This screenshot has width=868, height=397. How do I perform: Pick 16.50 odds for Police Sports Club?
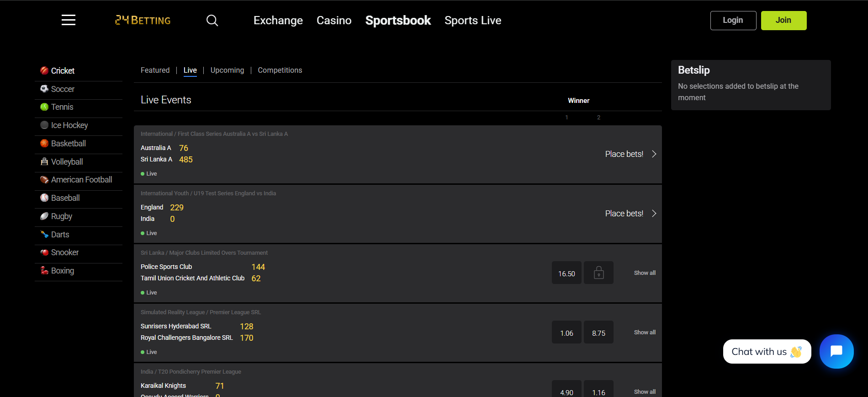coord(566,273)
